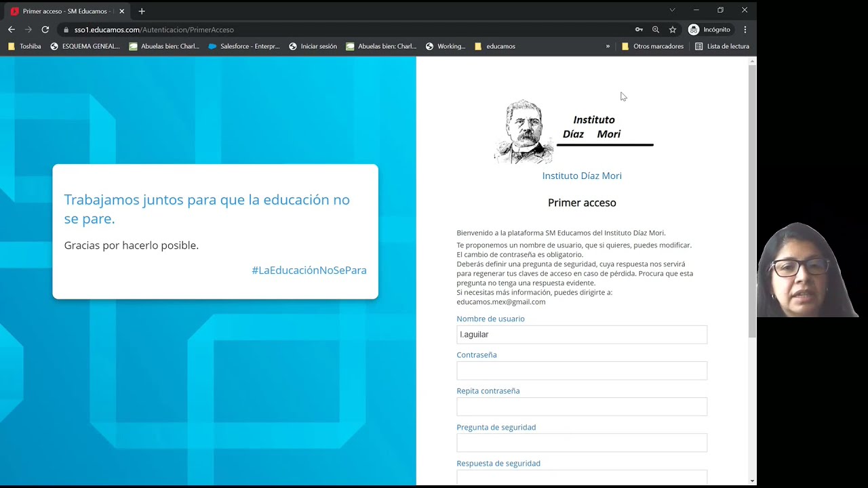
Task: Open saved passwords key icon
Action: tap(639, 30)
